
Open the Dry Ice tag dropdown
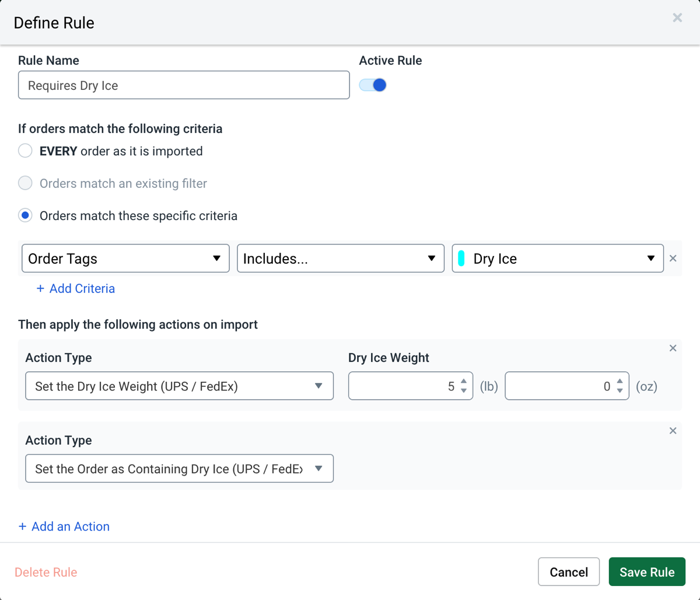tap(558, 259)
